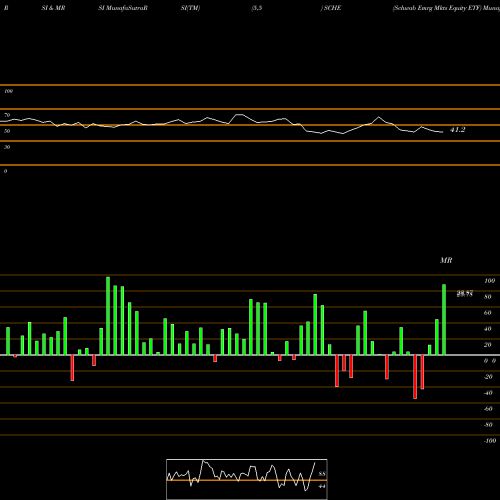Click the overlapping MR value beside the last bar
Viewport: 500px width, 500px height.
coord(465,294)
